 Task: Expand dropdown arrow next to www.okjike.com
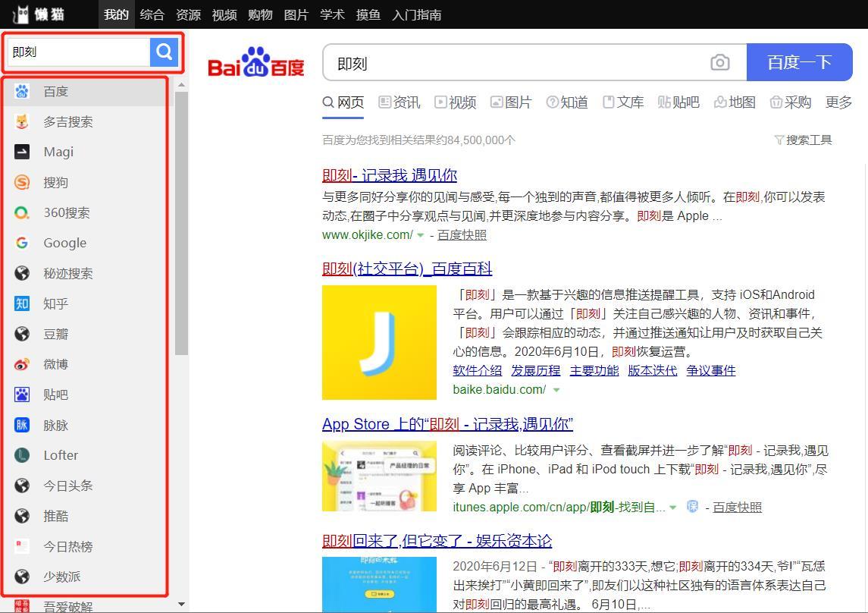click(420, 235)
